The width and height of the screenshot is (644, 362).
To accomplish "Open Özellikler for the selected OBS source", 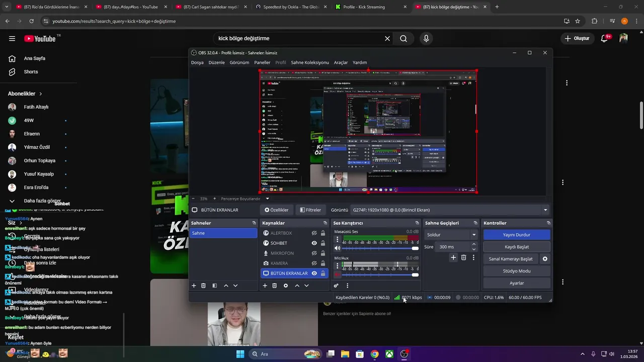I will [x=276, y=210].
